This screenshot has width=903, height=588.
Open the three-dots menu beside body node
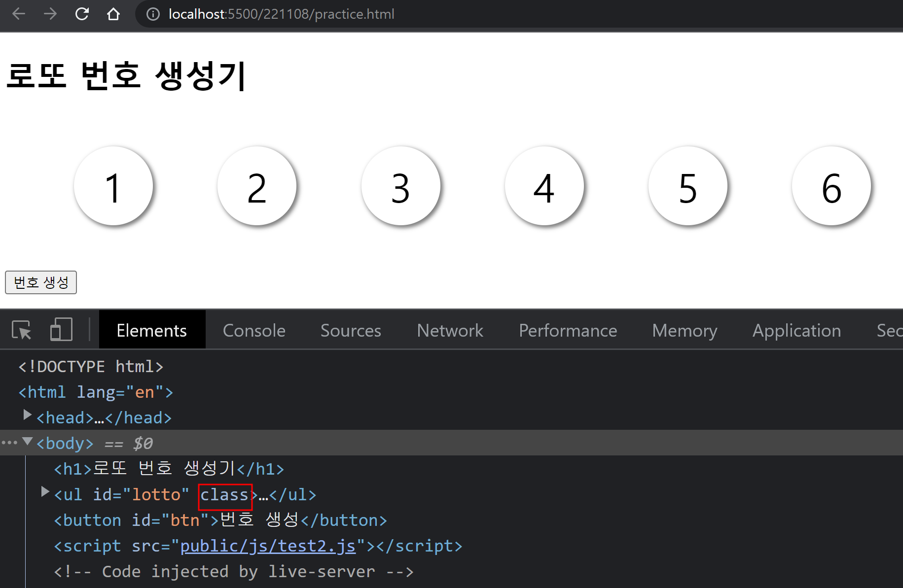tap(9, 443)
